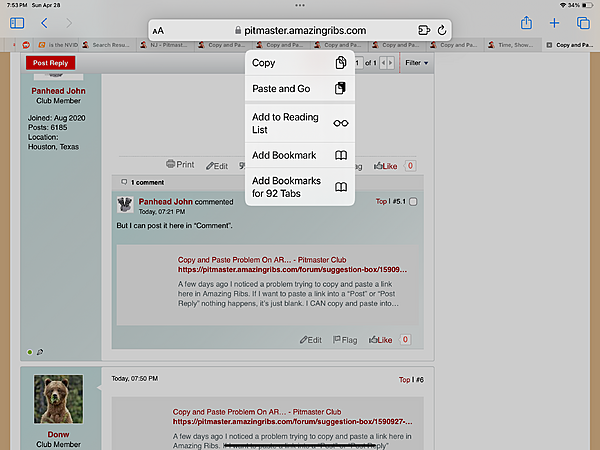Open the suggestion-box/15909 URL link
The width and height of the screenshot is (600, 450).
click(x=292, y=269)
